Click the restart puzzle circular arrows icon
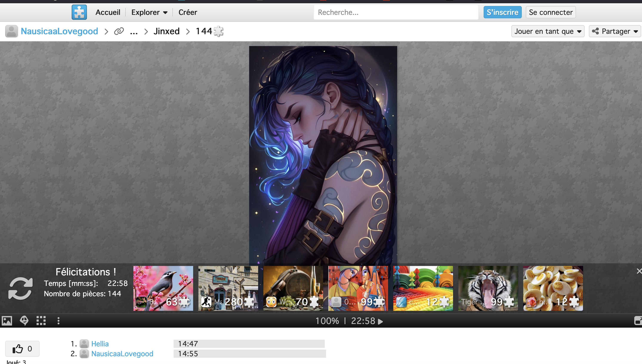This screenshot has width=642, height=364. pos(20,288)
